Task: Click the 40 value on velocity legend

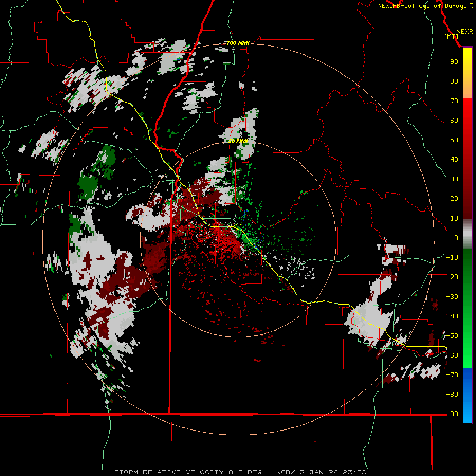Action: (454, 160)
